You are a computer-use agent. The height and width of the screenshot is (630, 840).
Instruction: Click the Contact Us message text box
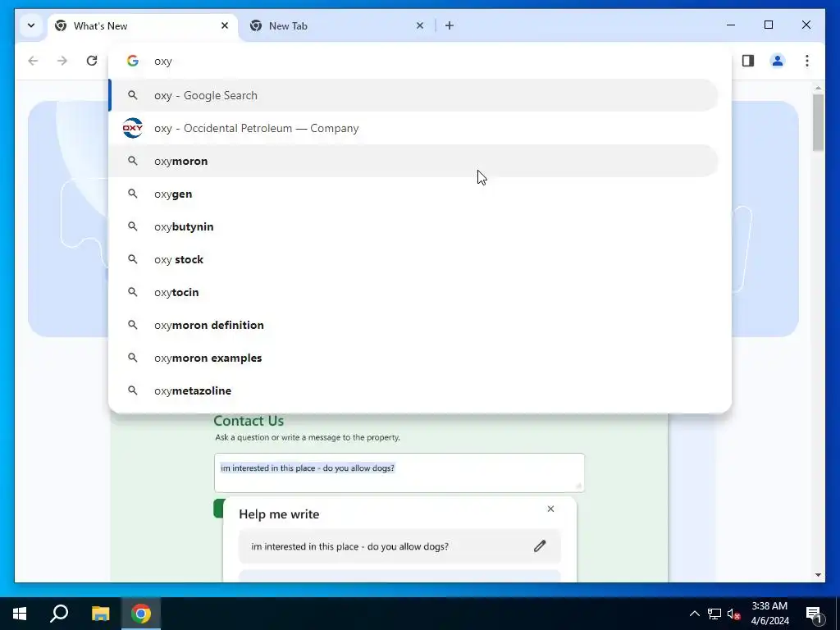point(399,472)
